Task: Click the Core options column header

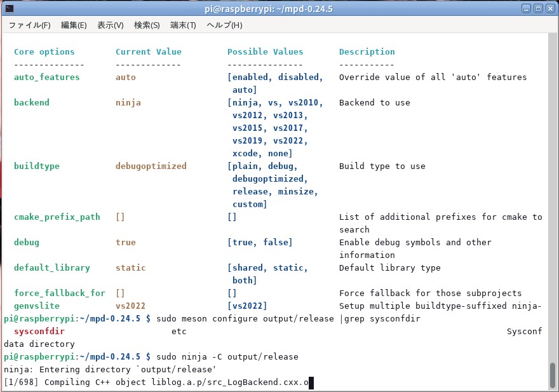Action: coord(44,52)
